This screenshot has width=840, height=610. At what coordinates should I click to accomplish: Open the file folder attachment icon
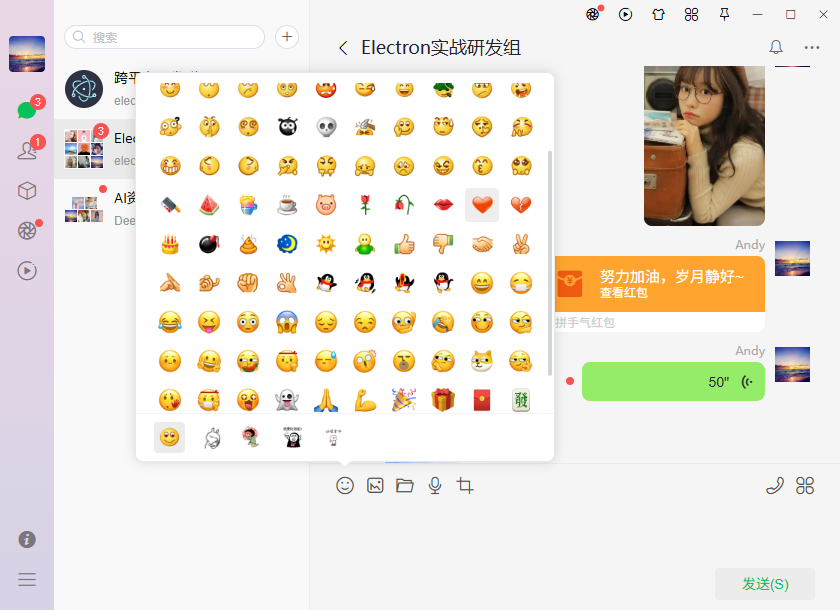click(x=405, y=485)
